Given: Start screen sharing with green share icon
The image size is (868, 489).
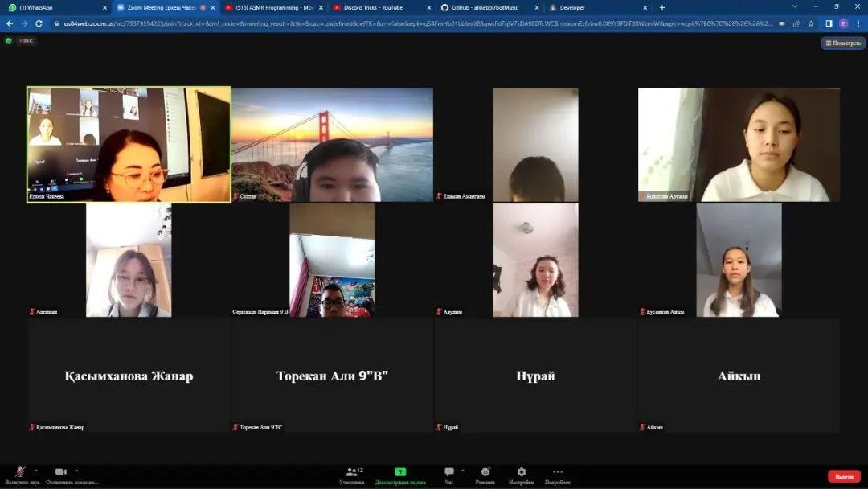Looking at the screenshot, I should point(400,472).
